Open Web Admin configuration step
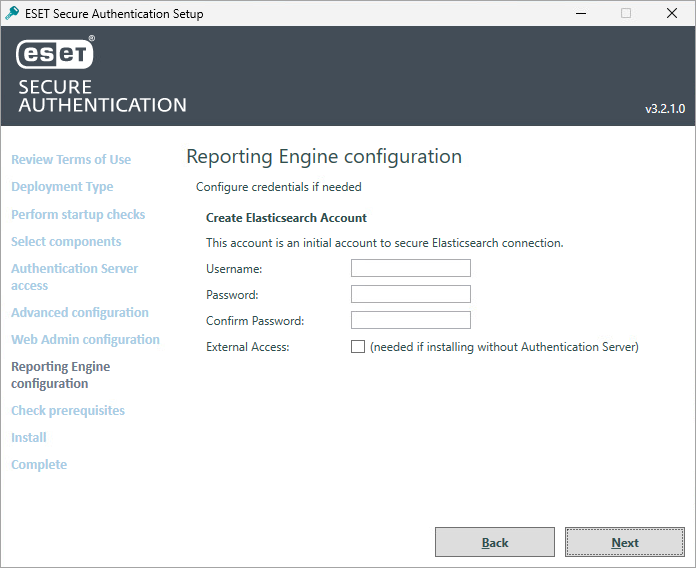 click(x=85, y=339)
